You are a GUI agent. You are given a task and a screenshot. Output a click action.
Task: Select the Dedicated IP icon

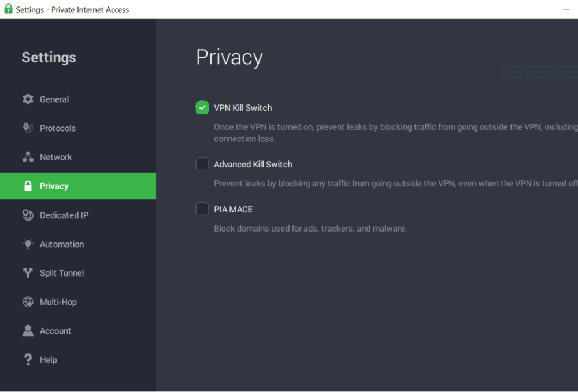click(28, 215)
